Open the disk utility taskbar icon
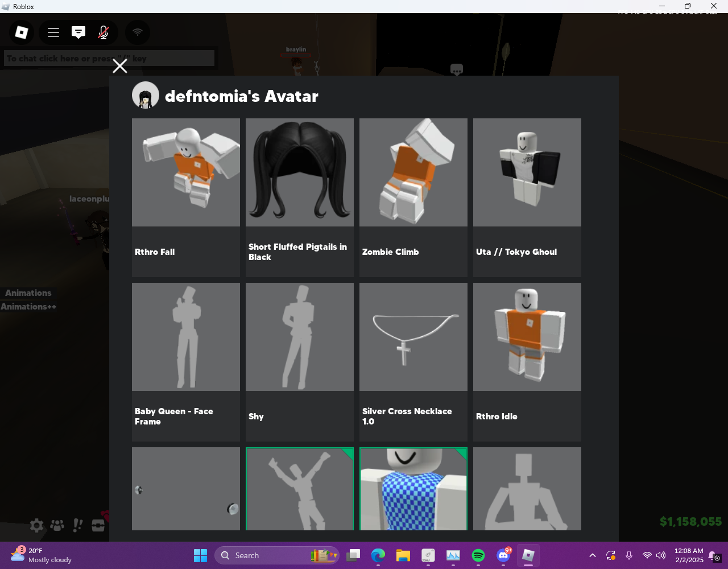The width and height of the screenshot is (728, 569). coord(428,555)
